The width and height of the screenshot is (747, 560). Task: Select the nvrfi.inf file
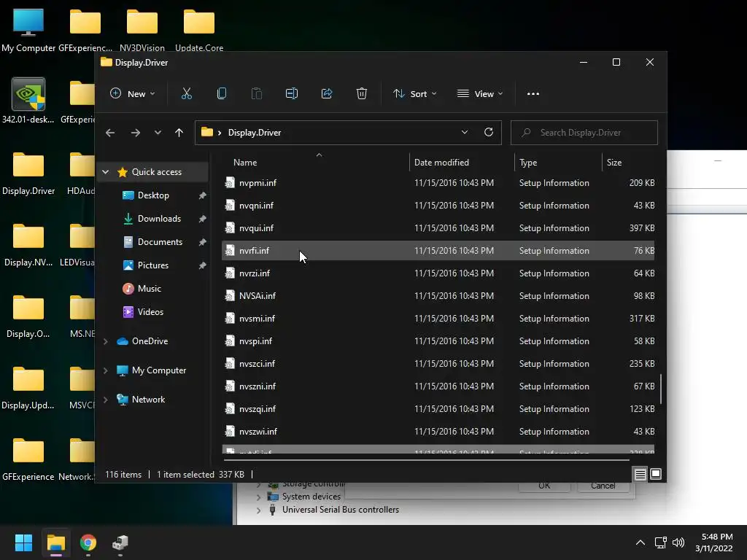pos(438,251)
